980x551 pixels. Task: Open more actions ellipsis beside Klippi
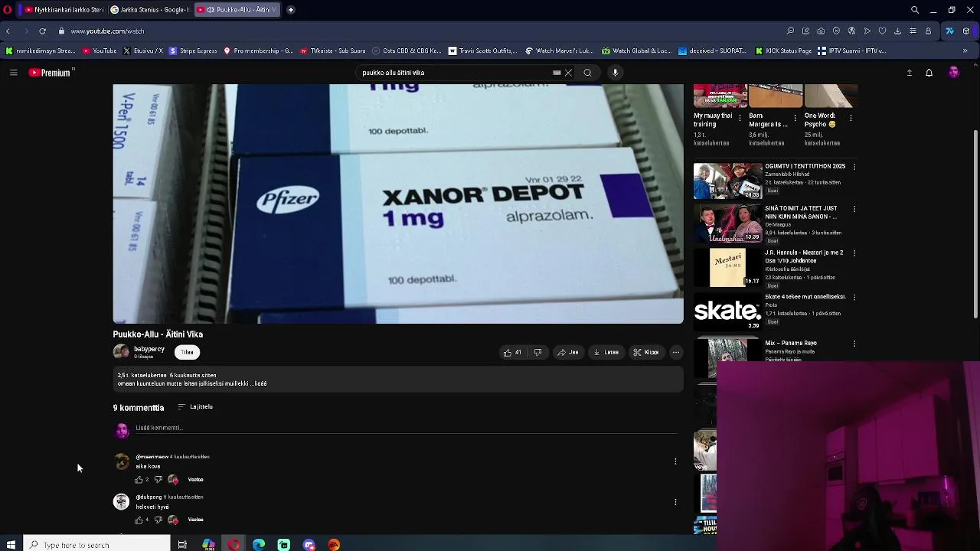tap(676, 353)
